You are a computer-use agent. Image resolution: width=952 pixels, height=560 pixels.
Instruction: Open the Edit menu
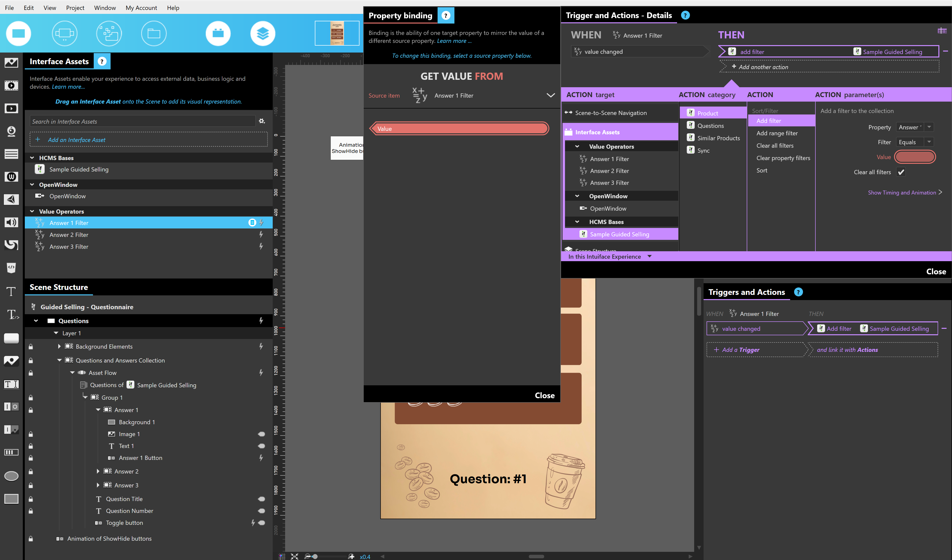pyautogui.click(x=28, y=7)
